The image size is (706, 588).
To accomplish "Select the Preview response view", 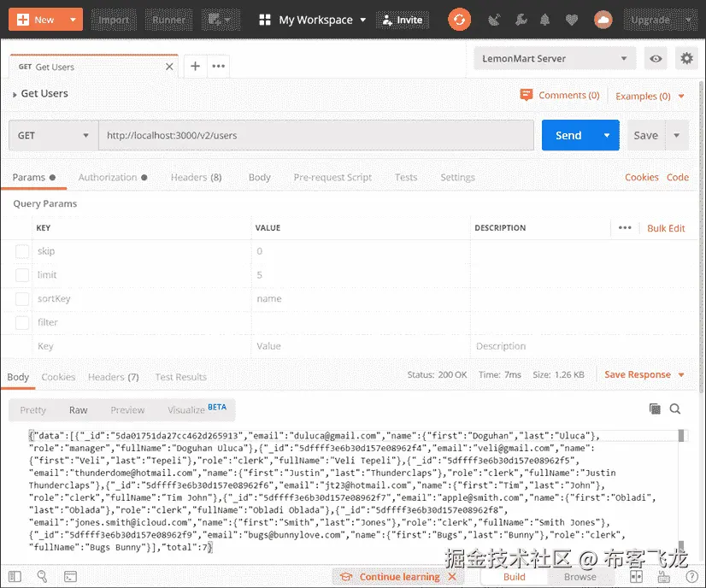I will (x=127, y=410).
